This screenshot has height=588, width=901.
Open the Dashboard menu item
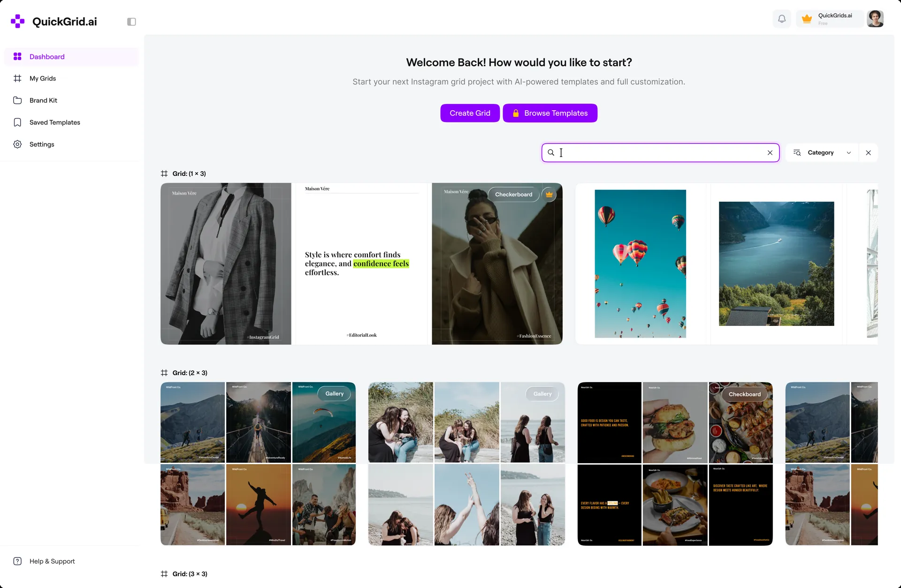click(71, 57)
